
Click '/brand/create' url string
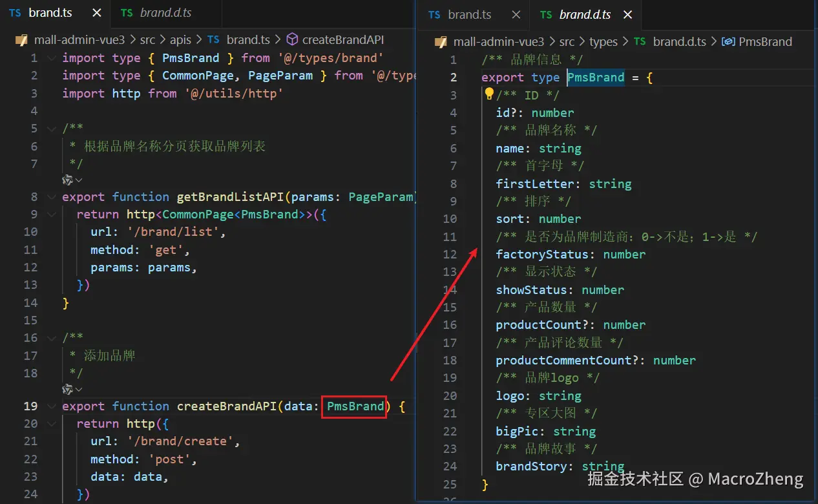pyautogui.click(x=180, y=441)
